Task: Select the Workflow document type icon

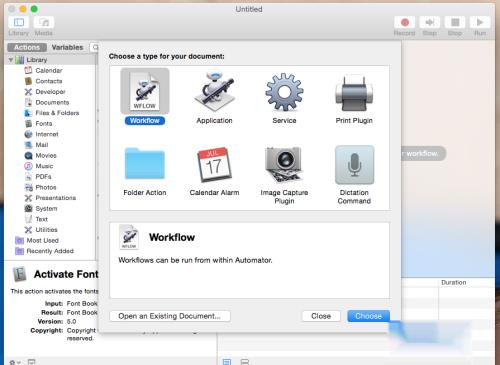Action: (x=145, y=91)
